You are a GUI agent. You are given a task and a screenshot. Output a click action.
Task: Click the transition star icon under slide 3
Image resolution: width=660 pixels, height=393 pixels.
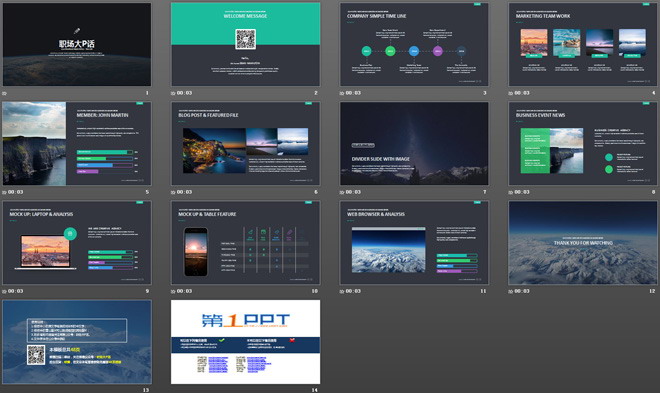(342, 93)
